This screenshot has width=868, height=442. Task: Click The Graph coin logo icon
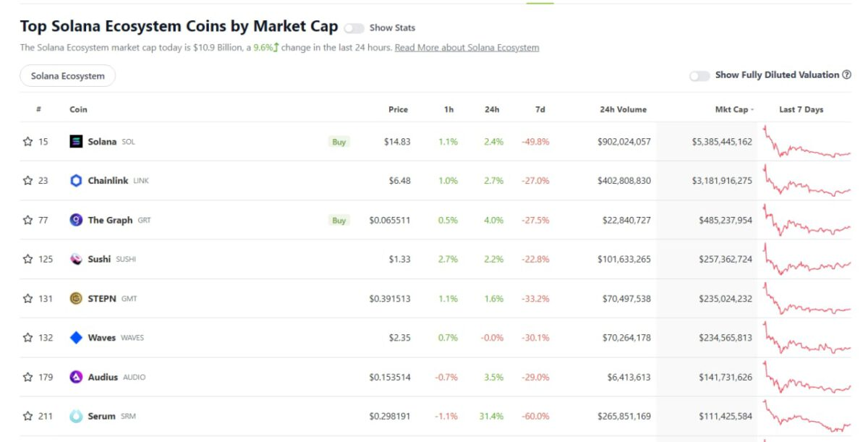[76, 220]
